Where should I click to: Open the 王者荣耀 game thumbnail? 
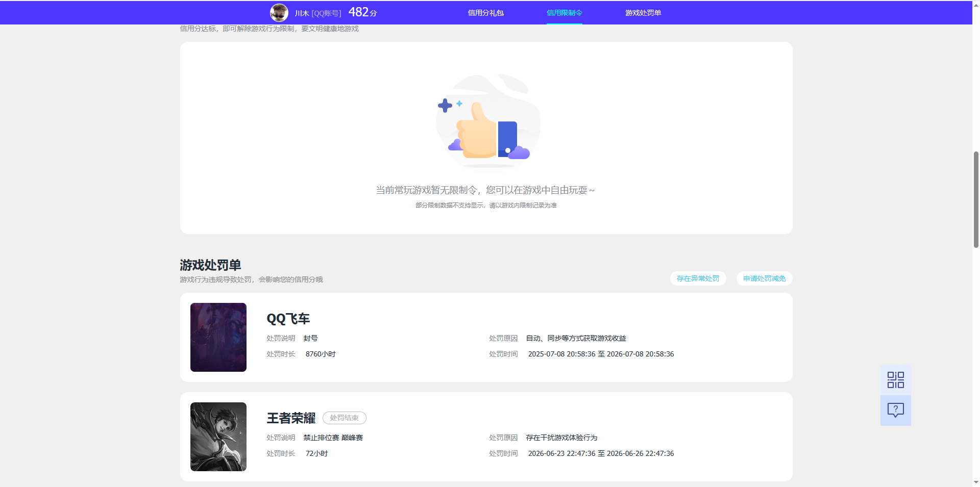(x=218, y=437)
